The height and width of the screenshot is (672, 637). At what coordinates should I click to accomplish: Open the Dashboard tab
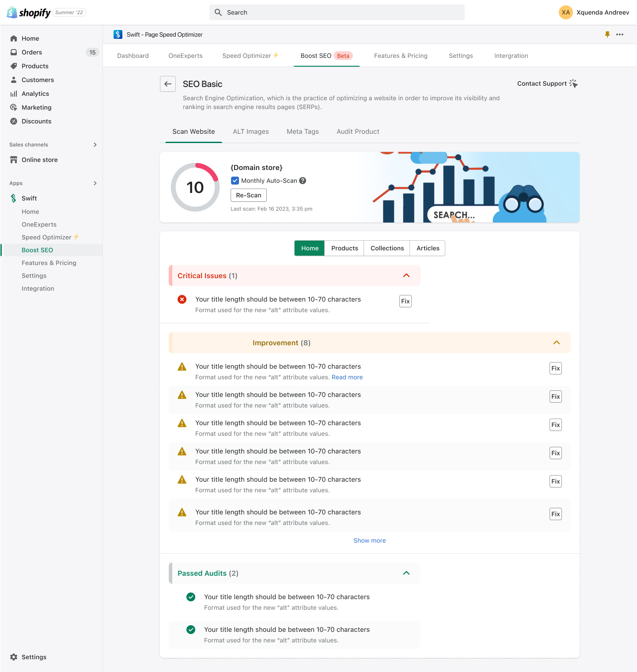[x=133, y=56]
